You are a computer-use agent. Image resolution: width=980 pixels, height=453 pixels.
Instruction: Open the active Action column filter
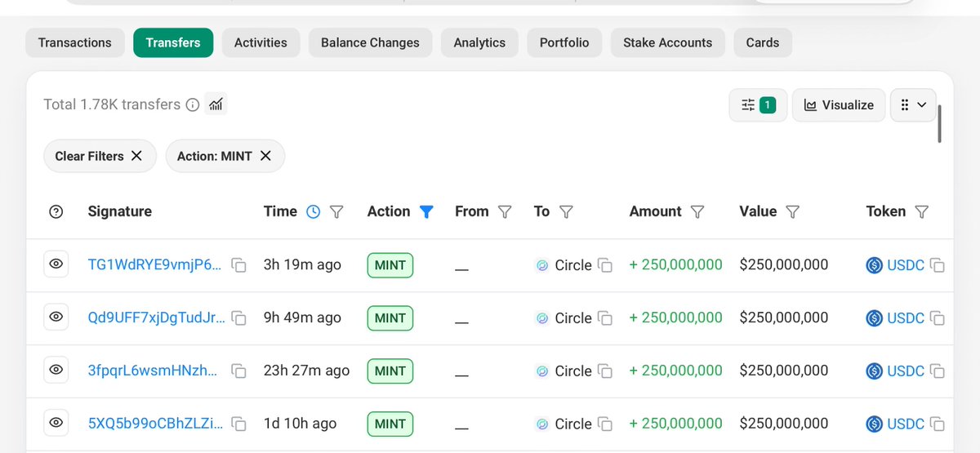426,211
